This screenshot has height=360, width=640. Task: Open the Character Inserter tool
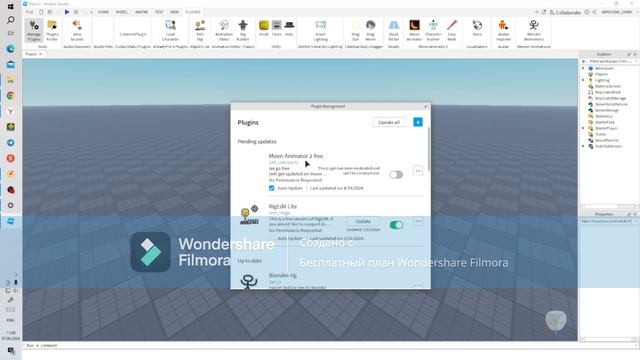pos(433,31)
